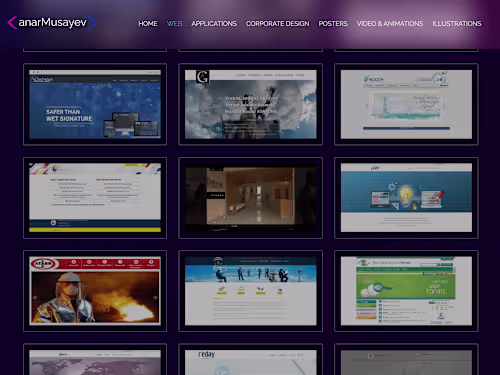Screen dimensions: 500x375
Task: Open the form page with yellow footer
Action: [x=95, y=198]
